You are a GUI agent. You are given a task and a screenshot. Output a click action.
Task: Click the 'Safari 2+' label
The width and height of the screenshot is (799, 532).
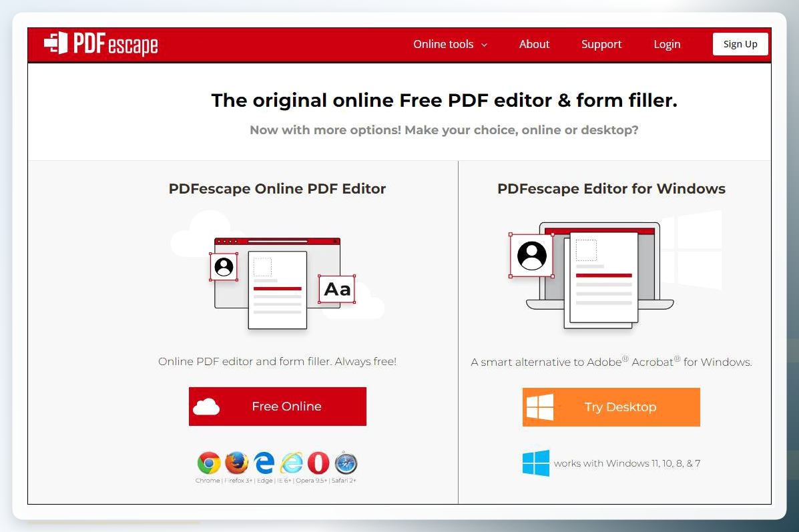(344, 481)
